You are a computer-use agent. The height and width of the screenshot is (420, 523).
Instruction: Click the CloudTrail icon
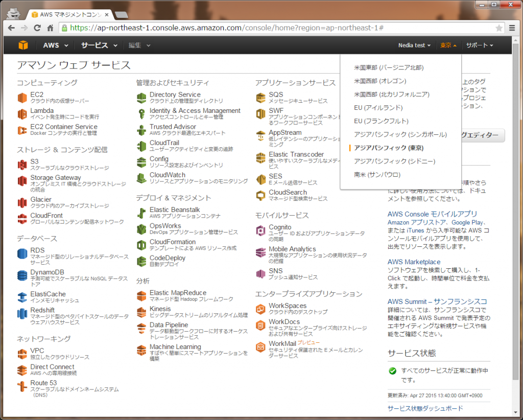point(141,146)
